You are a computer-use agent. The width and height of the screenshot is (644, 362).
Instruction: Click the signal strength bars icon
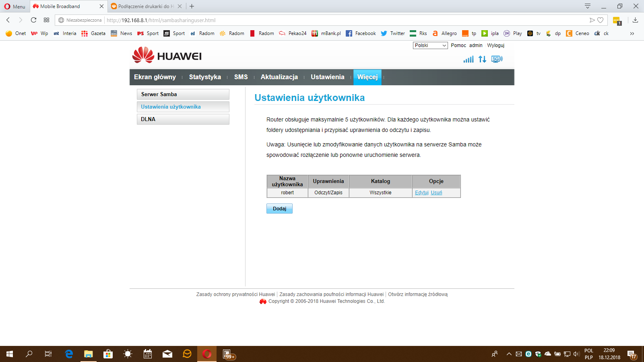(x=468, y=59)
